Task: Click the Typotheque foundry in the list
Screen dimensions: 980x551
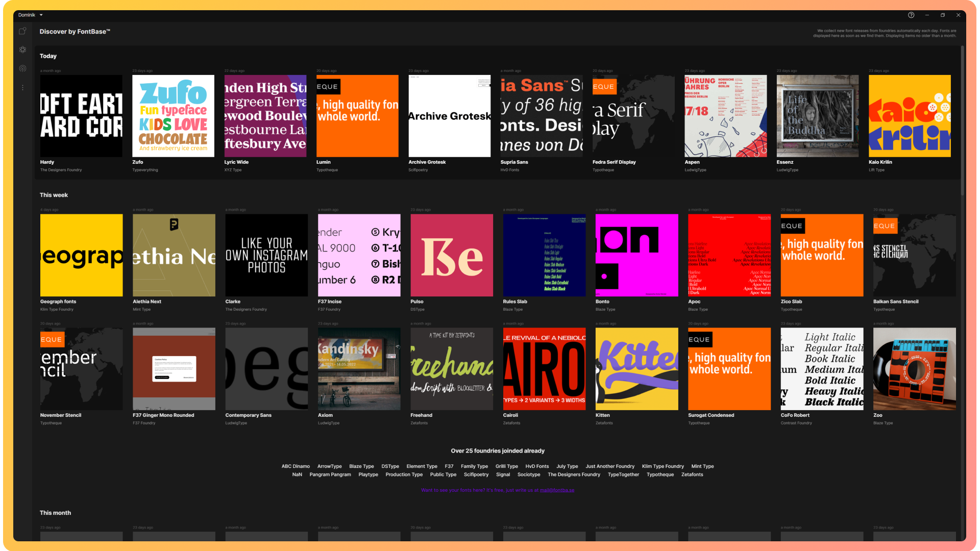Action: (660, 474)
